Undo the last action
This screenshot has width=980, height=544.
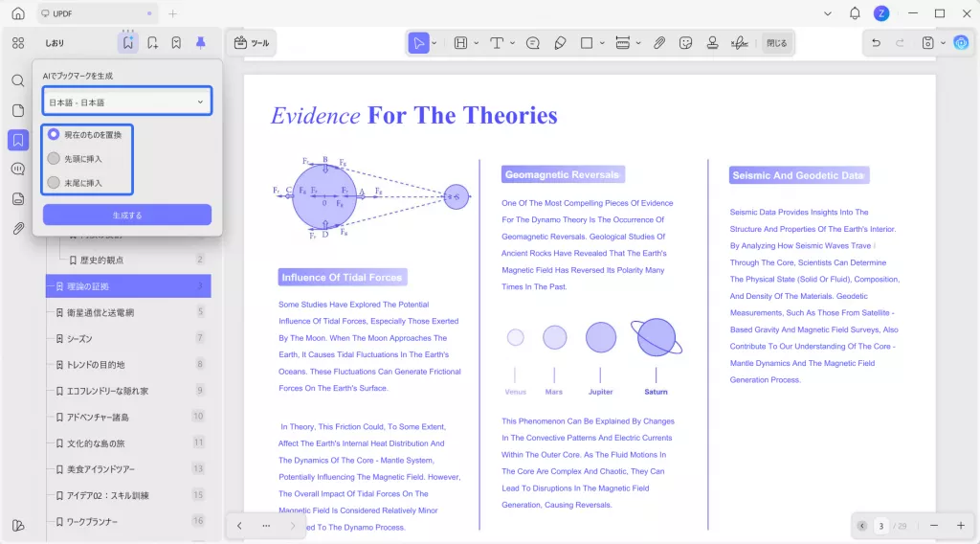pos(877,42)
